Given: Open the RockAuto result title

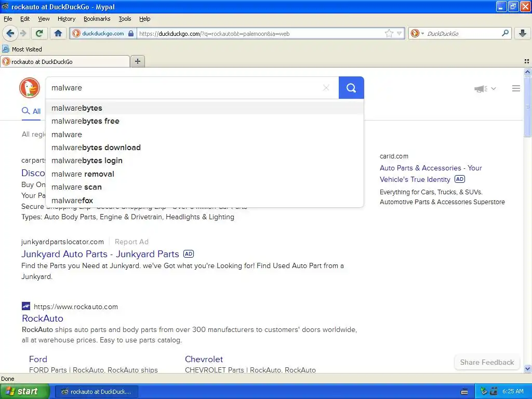Looking at the screenshot, I should click(x=43, y=318).
